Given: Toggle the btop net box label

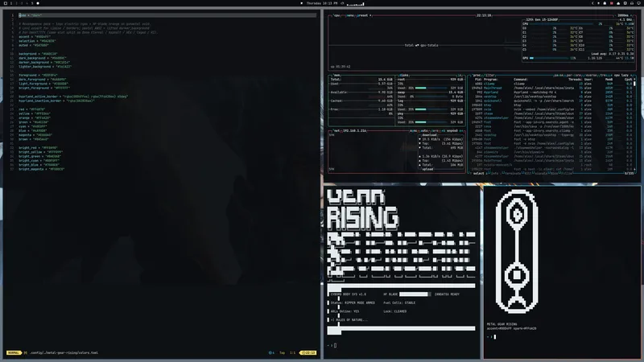Looking at the screenshot, I should point(336,131).
